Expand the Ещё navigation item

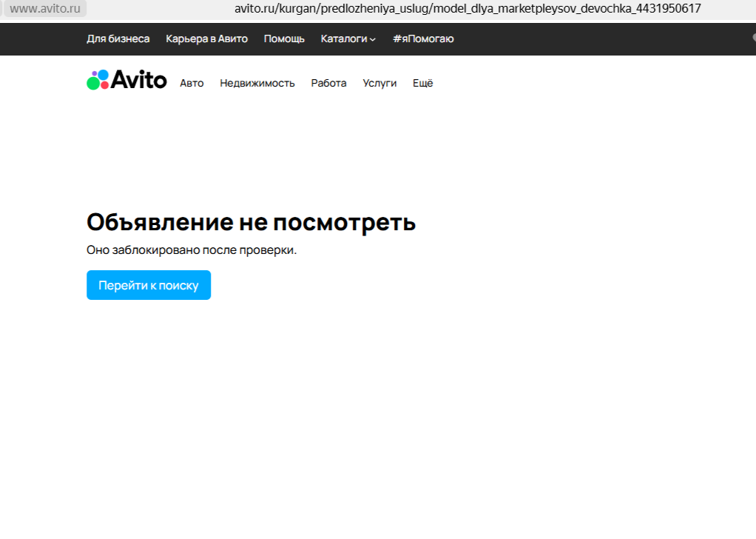point(422,83)
